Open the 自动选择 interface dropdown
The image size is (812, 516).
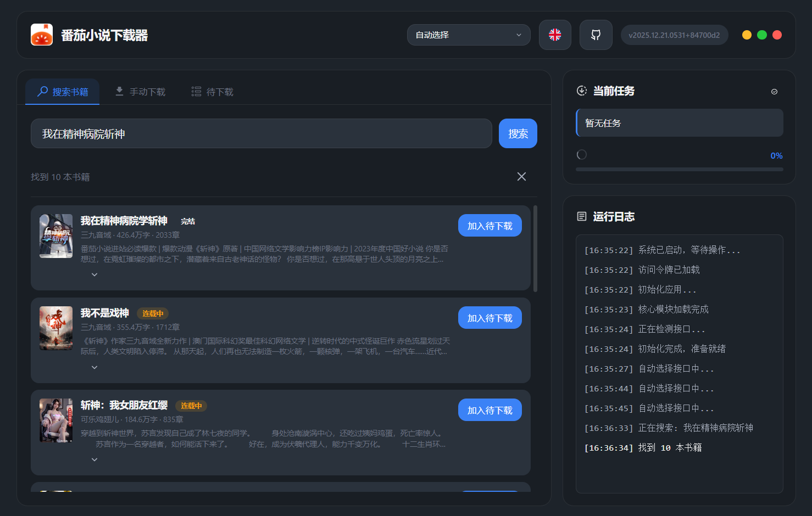coord(469,35)
